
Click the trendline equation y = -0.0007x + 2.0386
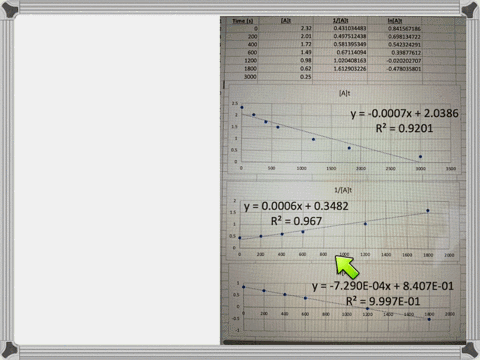point(404,113)
